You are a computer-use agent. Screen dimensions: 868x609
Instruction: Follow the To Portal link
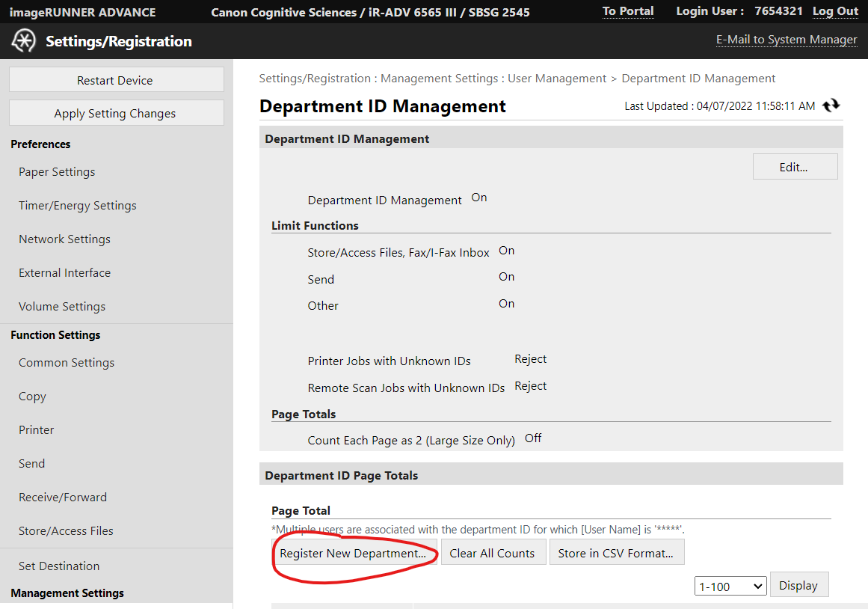point(628,12)
